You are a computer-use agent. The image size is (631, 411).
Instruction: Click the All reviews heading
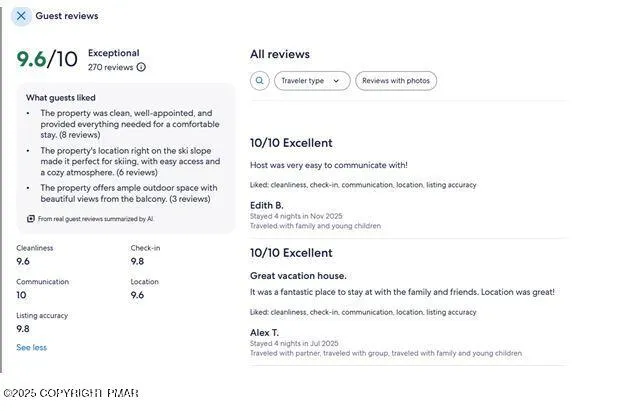click(280, 54)
